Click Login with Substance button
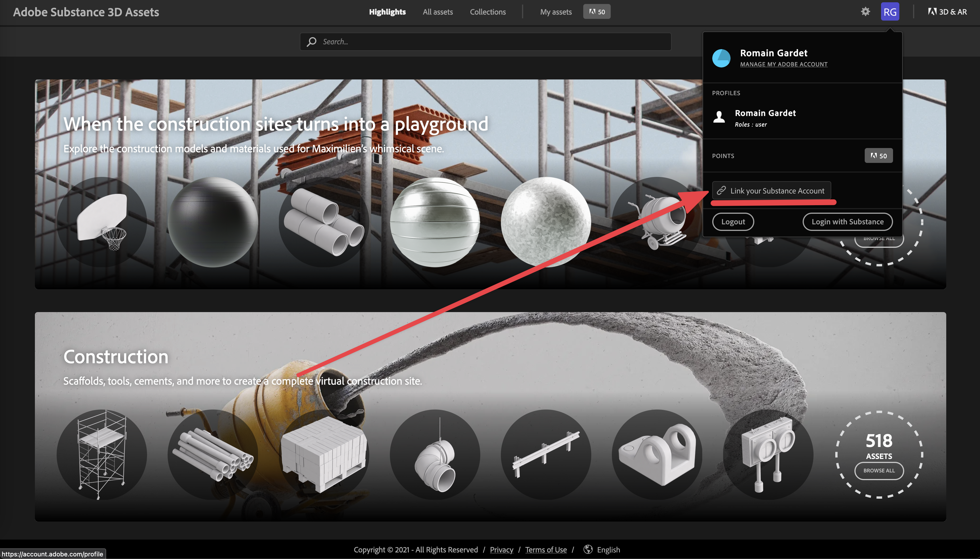The image size is (980, 559). [847, 221]
